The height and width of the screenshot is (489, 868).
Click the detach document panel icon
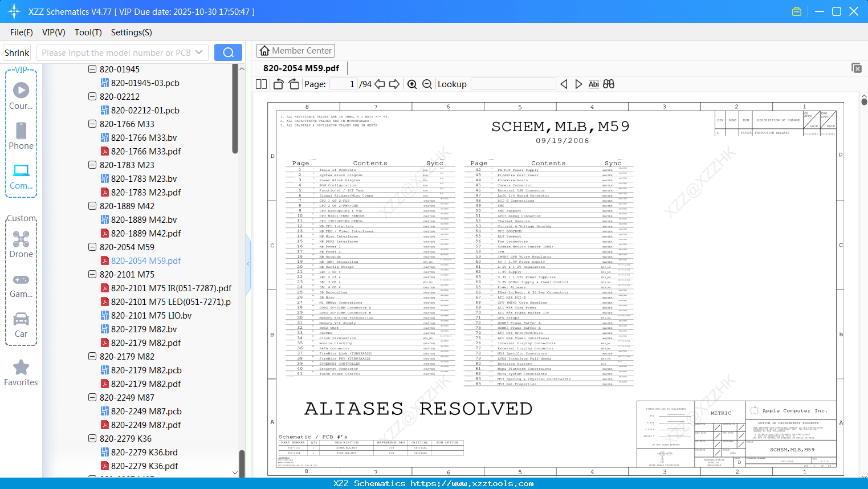(857, 68)
